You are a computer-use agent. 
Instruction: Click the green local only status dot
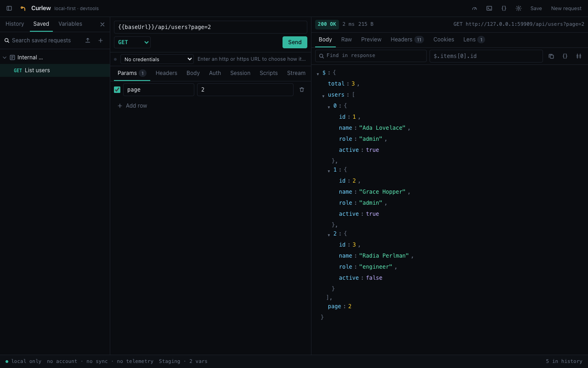(7, 362)
